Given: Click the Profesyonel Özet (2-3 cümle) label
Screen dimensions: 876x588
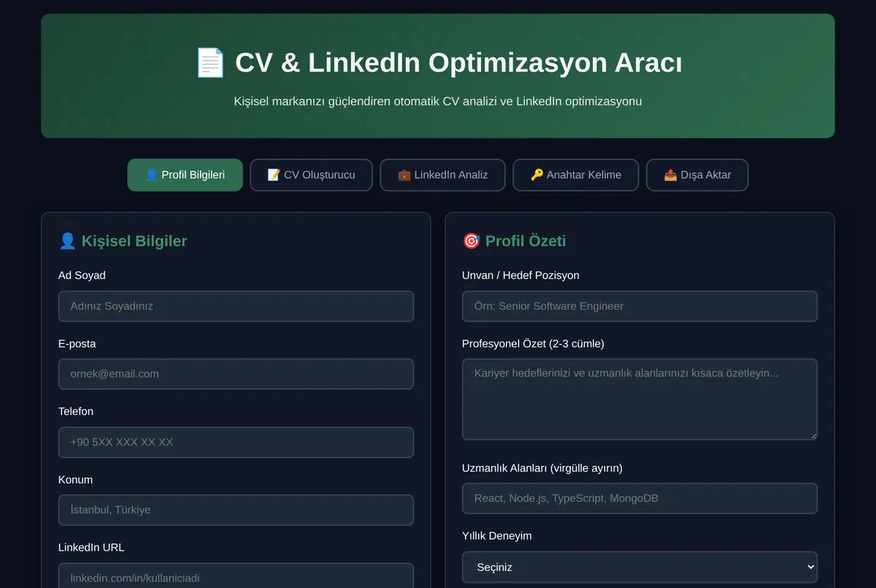Looking at the screenshot, I should tap(533, 344).
